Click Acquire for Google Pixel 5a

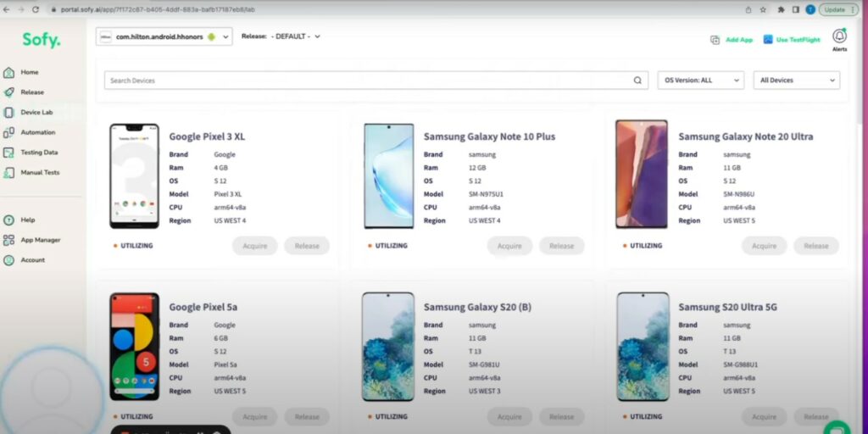pos(254,417)
